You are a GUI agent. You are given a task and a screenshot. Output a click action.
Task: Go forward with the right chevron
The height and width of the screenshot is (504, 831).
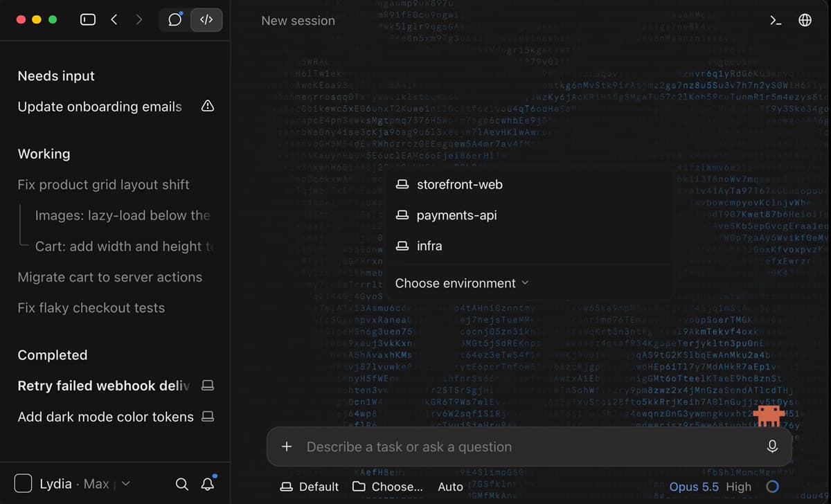(139, 20)
